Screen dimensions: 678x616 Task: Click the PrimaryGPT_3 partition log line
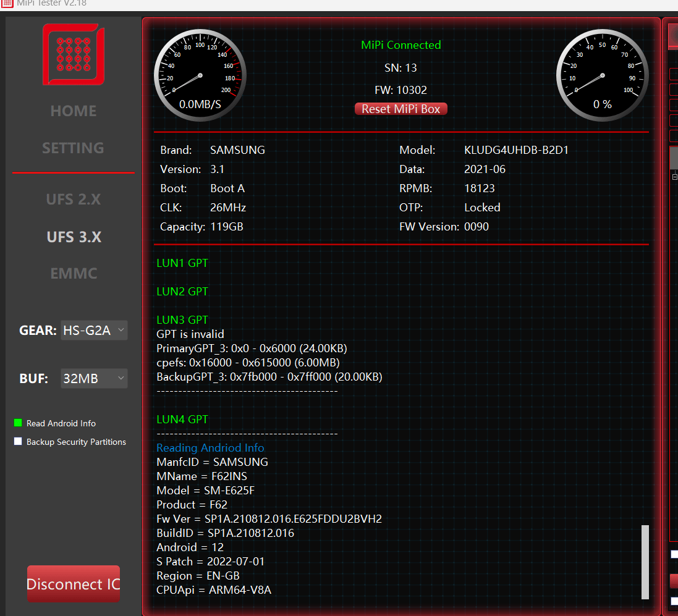(252, 348)
